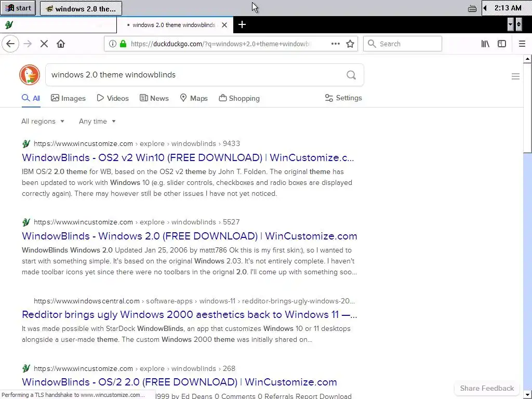This screenshot has height=399, width=532.
Task: Open page actions three-dot menu
Action: tap(336, 44)
